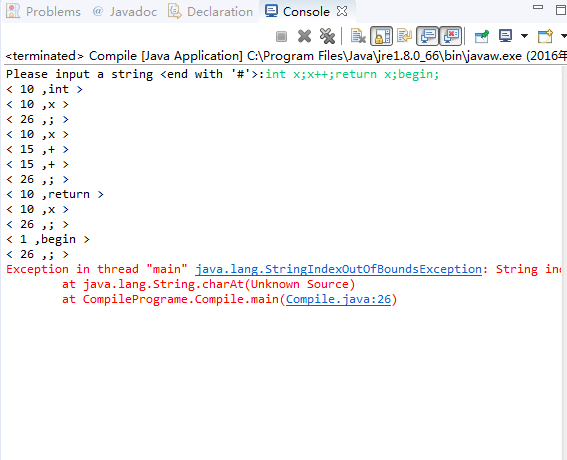Toggle Show Console When Standard Out Changes
567x460 pixels.
[428, 36]
